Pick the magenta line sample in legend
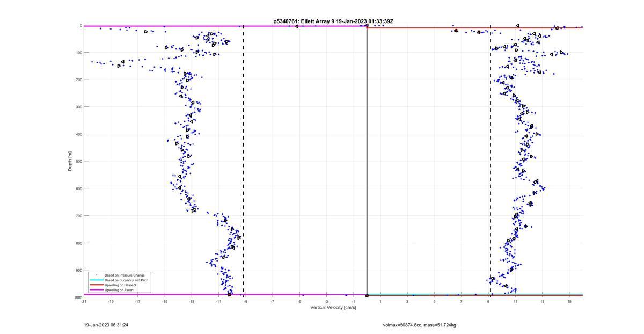This screenshot has width=644, height=334. click(96, 290)
